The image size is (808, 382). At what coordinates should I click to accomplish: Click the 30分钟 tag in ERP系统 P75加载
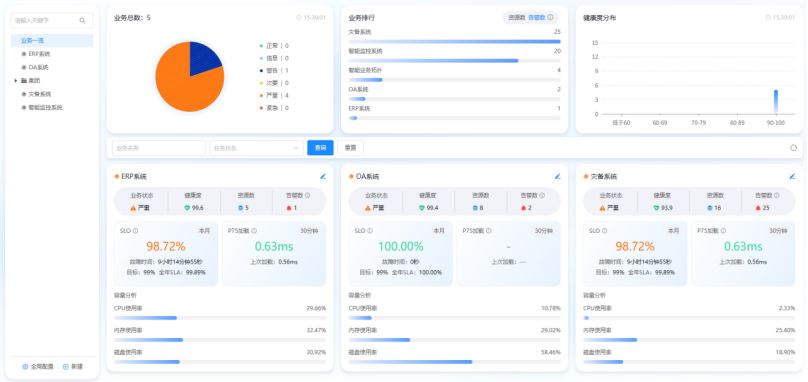tap(309, 231)
